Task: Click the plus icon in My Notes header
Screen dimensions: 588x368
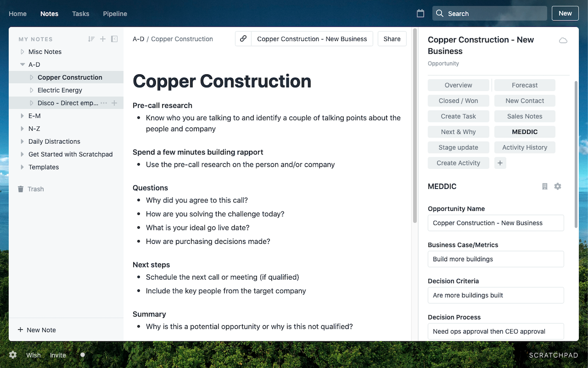Action: pos(103,39)
